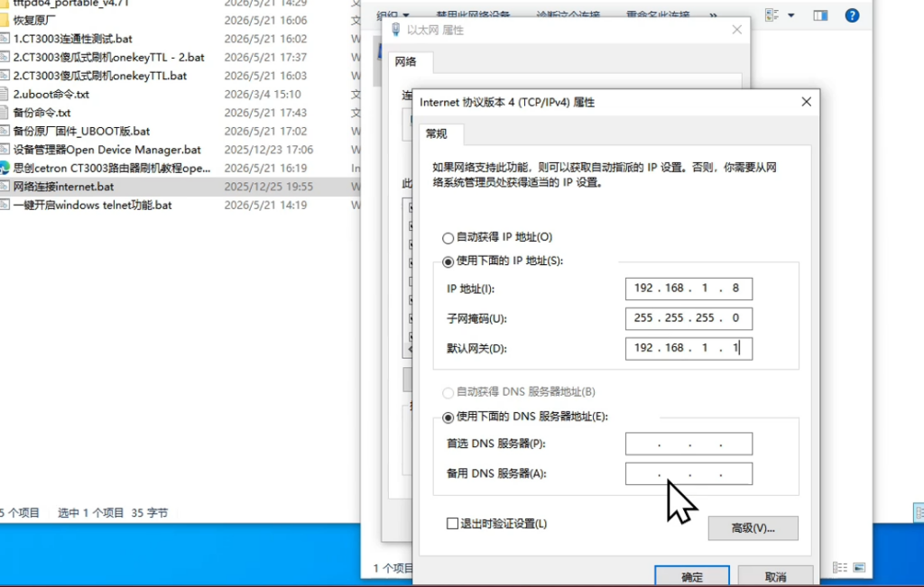Image resolution: width=924 pixels, height=587 pixels.
Task: Click the 以太网 属性 title bar icon
Action: coord(395,30)
